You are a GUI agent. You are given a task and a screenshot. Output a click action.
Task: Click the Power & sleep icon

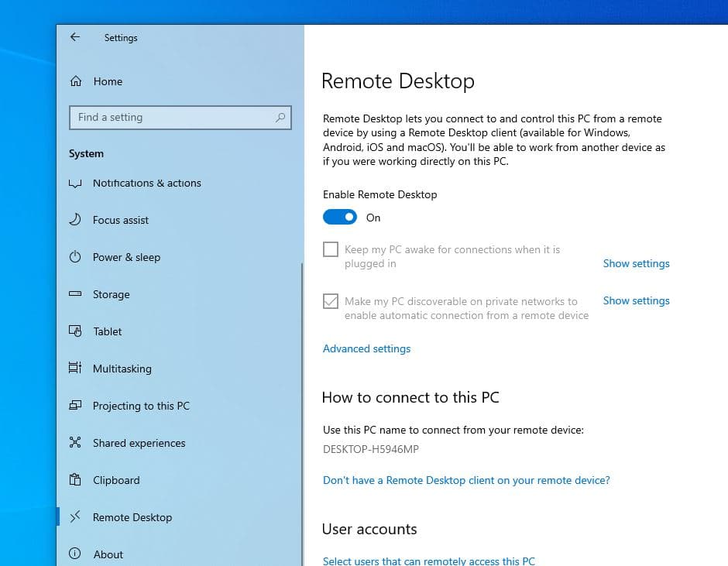click(x=75, y=257)
